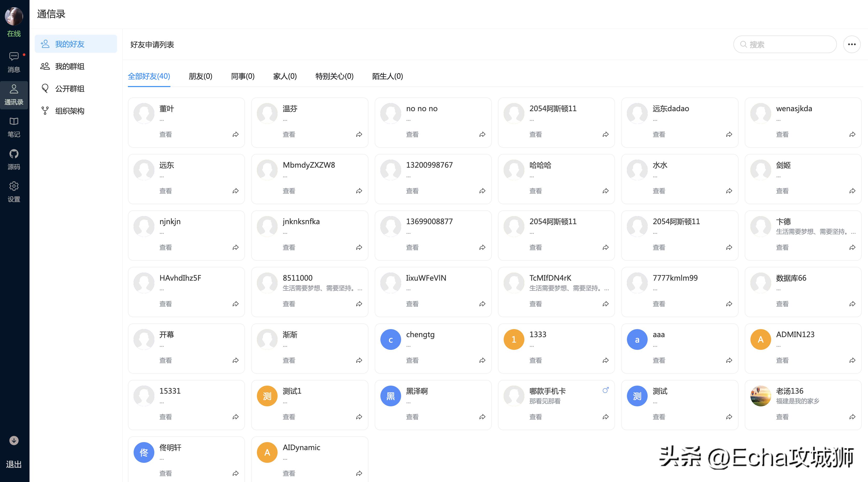Select 组织架构 in the left menu
The width and height of the screenshot is (868, 482).
[69, 111]
